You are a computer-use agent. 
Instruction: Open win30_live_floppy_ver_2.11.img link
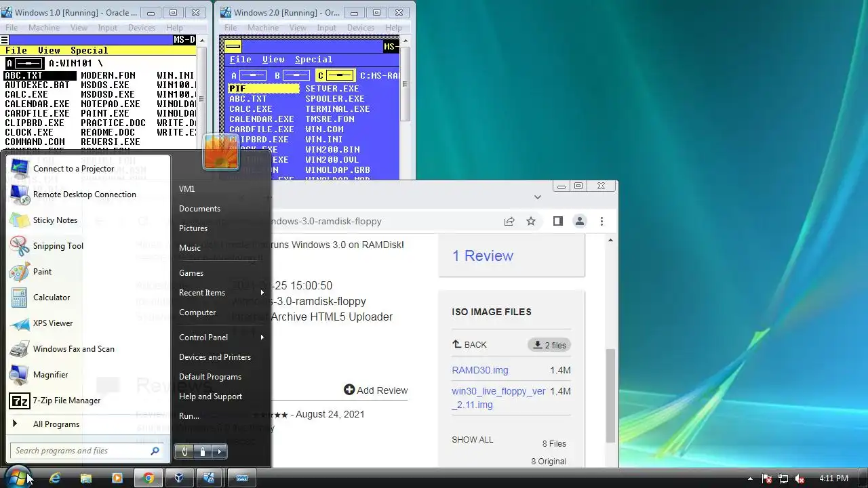(498, 398)
